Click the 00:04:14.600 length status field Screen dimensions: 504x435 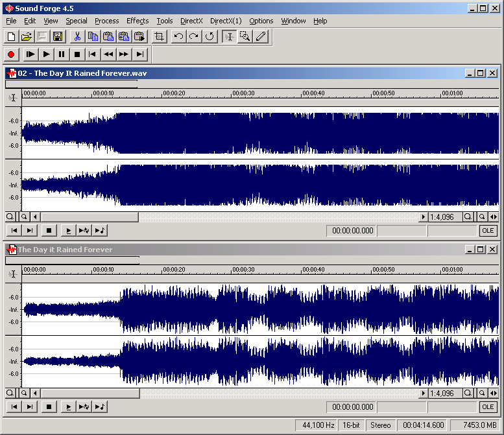(x=424, y=425)
